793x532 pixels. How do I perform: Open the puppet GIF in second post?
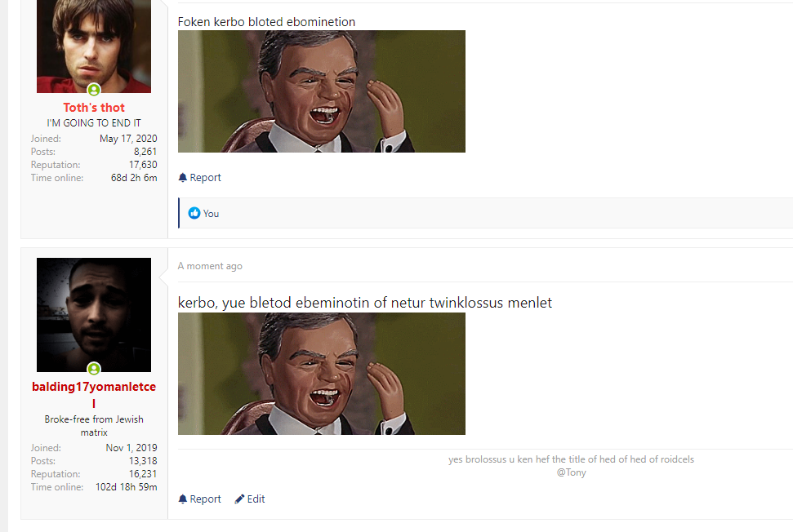(322, 374)
